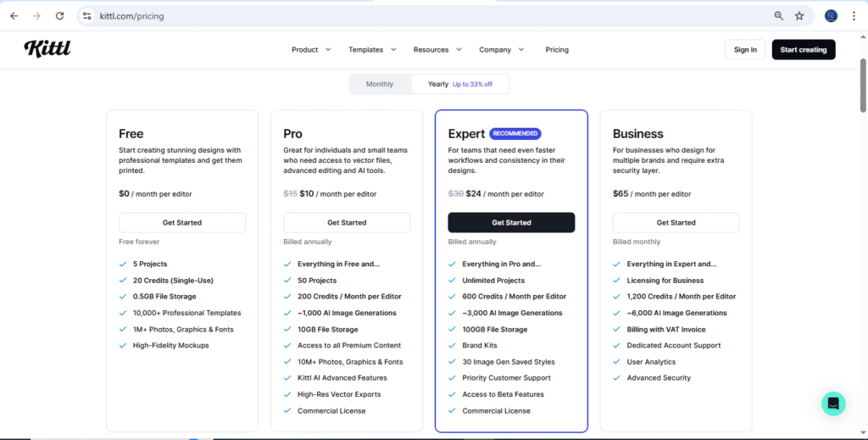Click the Sign In button
This screenshot has width=868, height=440.
click(x=745, y=50)
